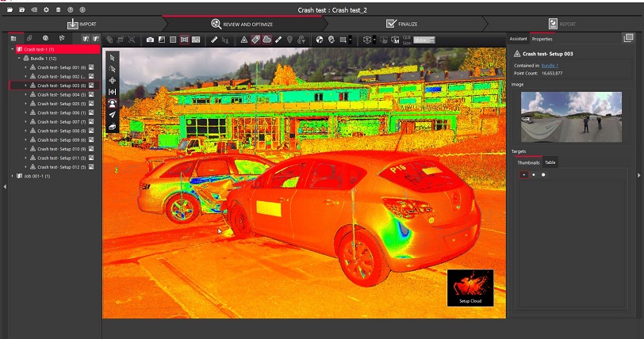Collapse the Bundle 1 tree node
The width and height of the screenshot is (644, 339).
coord(19,59)
